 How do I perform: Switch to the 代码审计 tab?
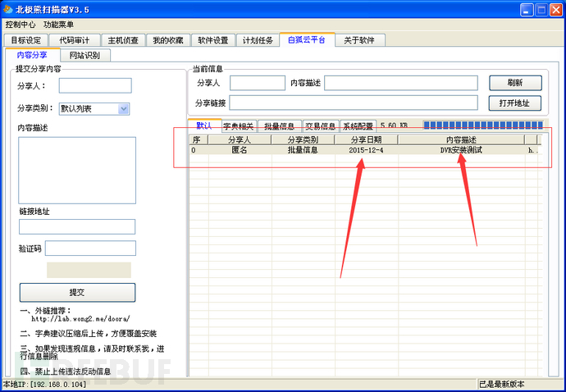75,40
